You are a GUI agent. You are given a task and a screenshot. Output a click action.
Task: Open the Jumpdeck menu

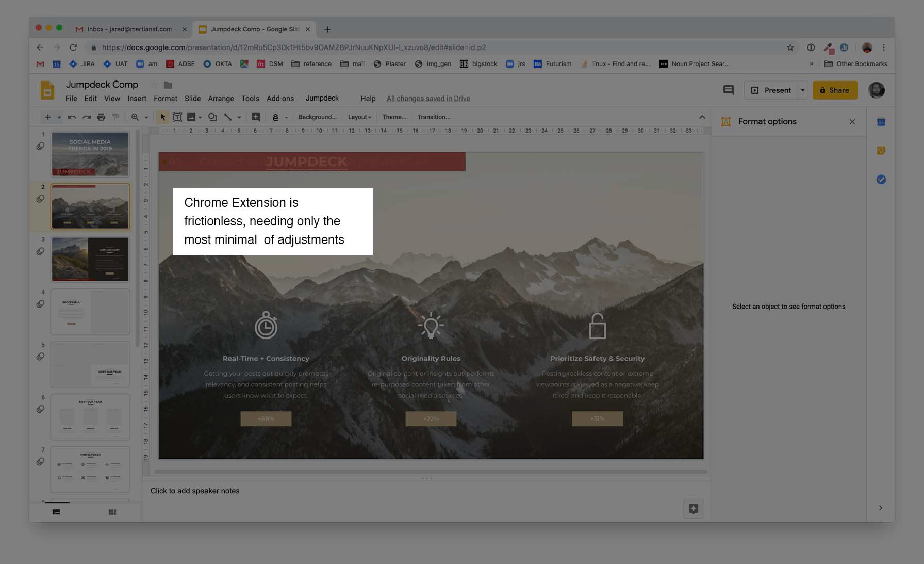pyautogui.click(x=322, y=98)
